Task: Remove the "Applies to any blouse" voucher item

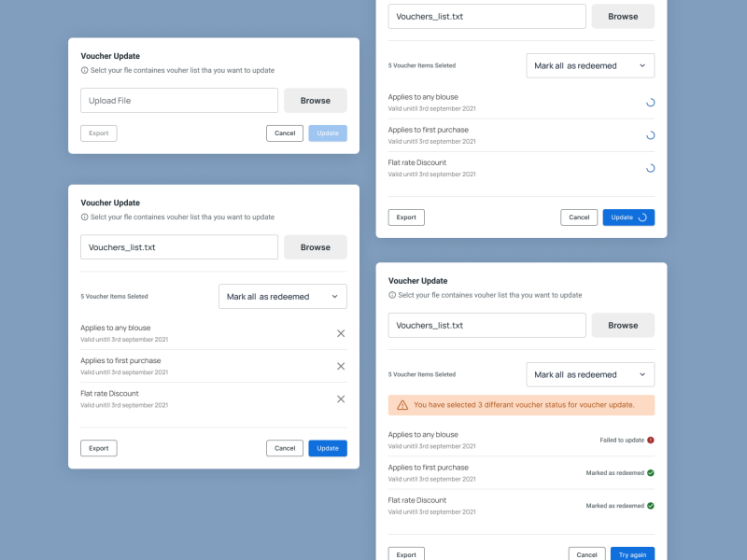Action: click(341, 333)
